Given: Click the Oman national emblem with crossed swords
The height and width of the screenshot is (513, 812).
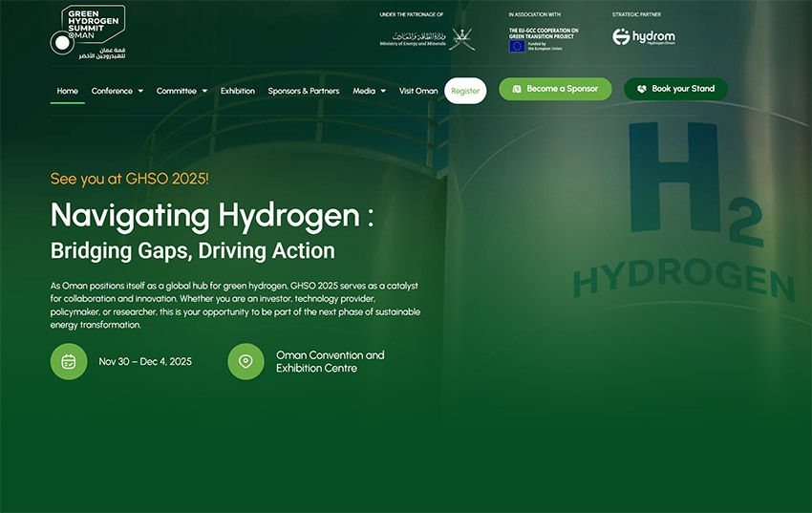Looking at the screenshot, I should point(462,38).
